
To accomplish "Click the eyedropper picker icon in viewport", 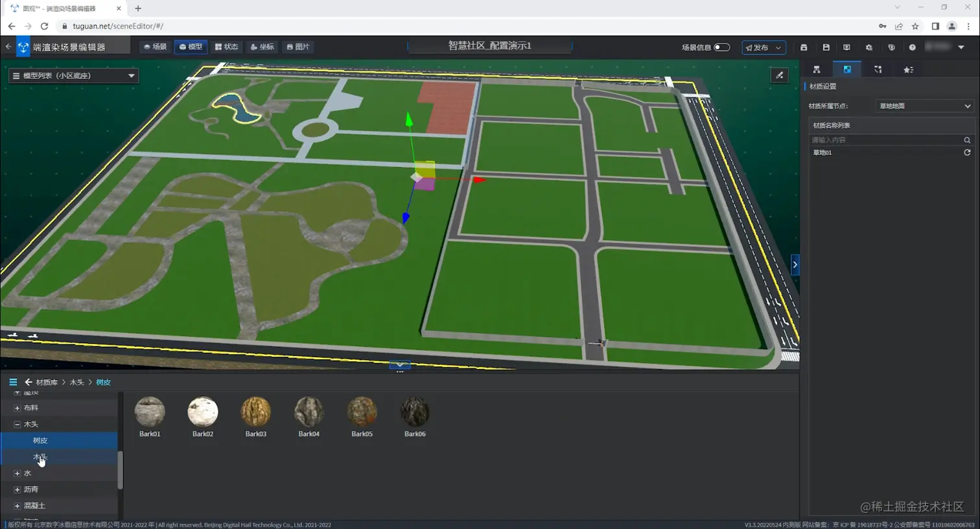I will (x=780, y=75).
